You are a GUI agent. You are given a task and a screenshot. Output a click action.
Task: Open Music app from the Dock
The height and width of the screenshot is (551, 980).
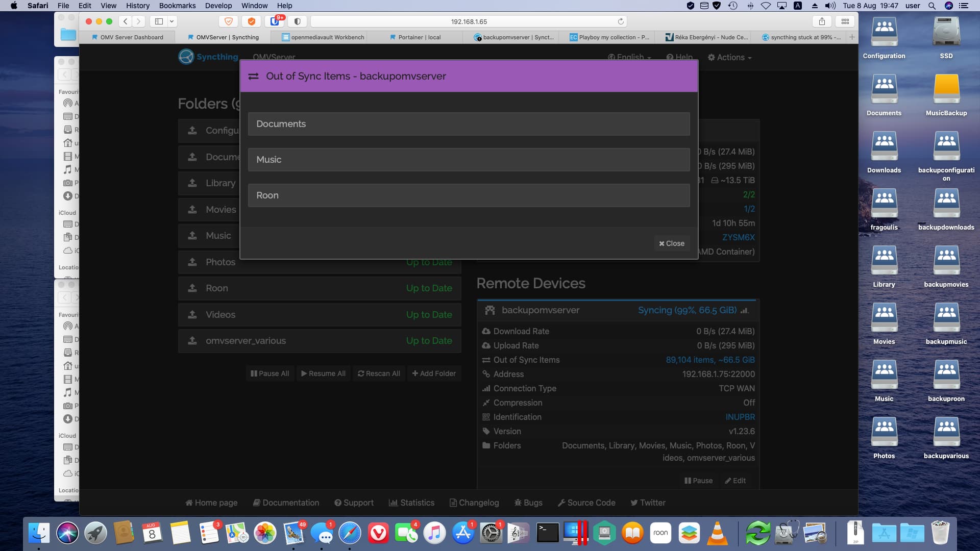(x=434, y=533)
